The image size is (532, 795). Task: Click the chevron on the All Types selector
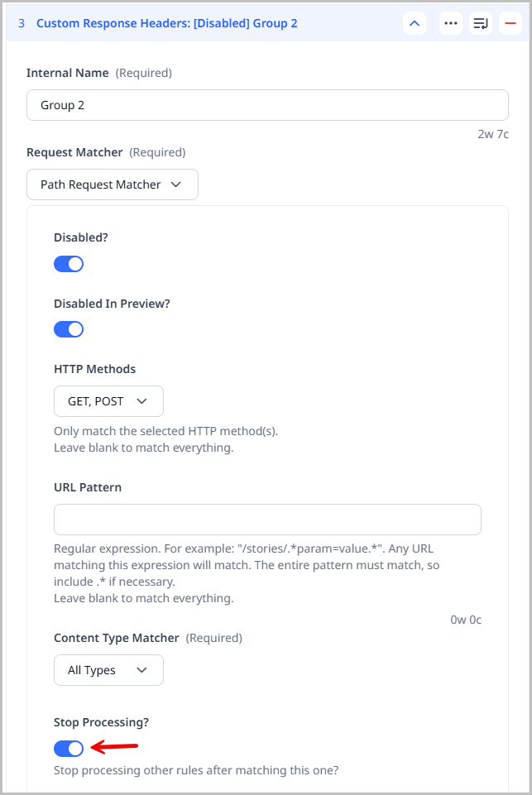[x=141, y=670]
